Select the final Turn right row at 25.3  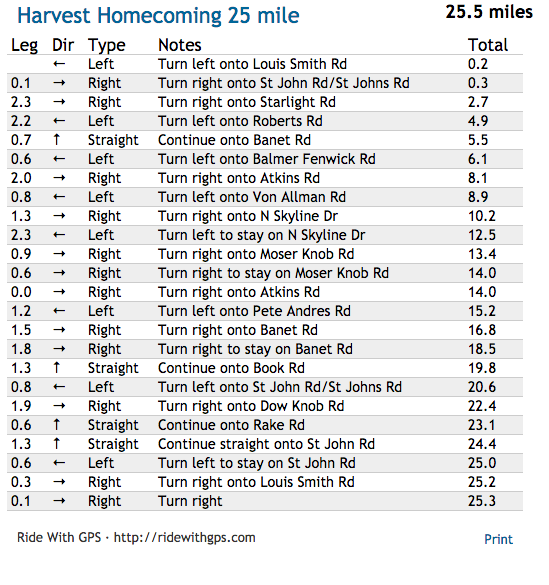265,501
